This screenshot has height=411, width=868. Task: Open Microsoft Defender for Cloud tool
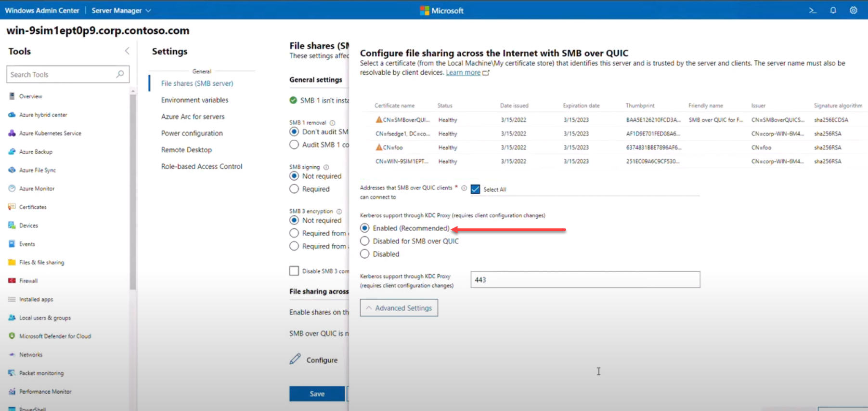(x=54, y=336)
